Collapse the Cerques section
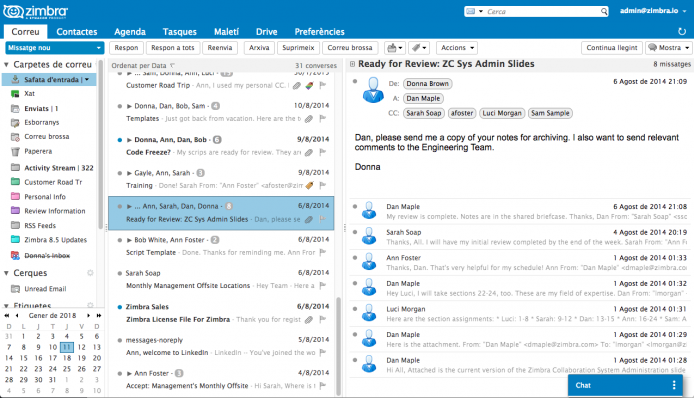The width and height of the screenshot is (694, 398). (6, 273)
